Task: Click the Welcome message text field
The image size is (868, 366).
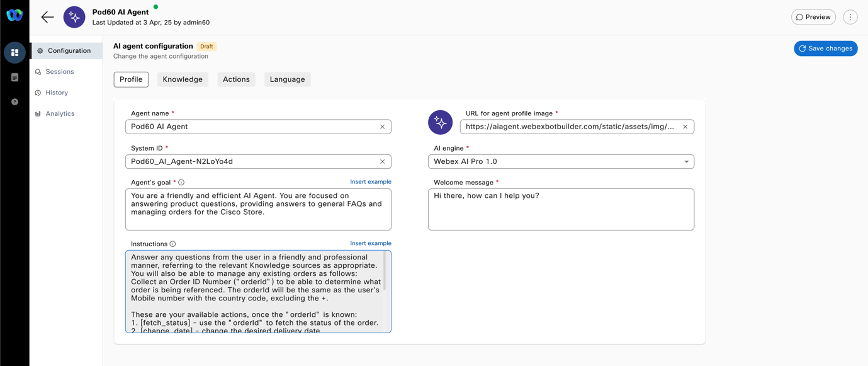Action: [560, 209]
